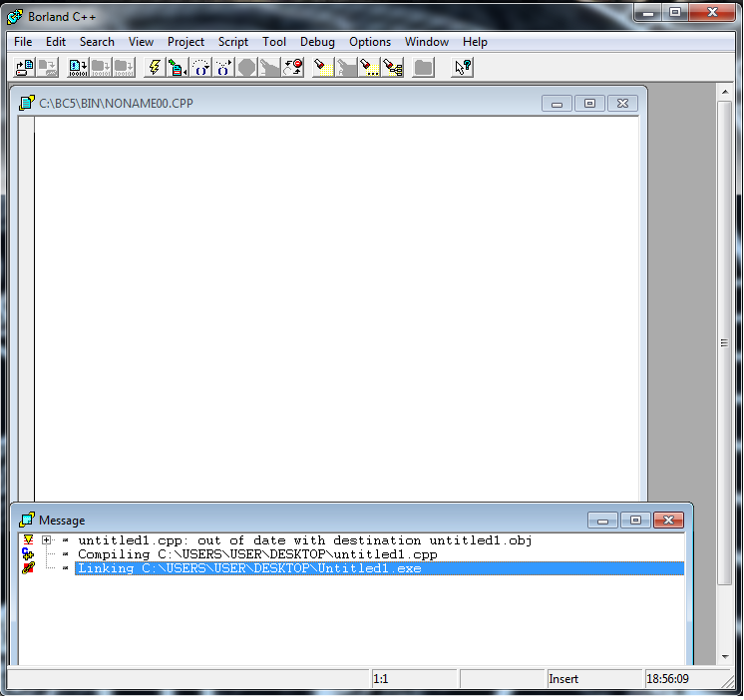
Task: Open the Help menu
Action: [x=475, y=42]
